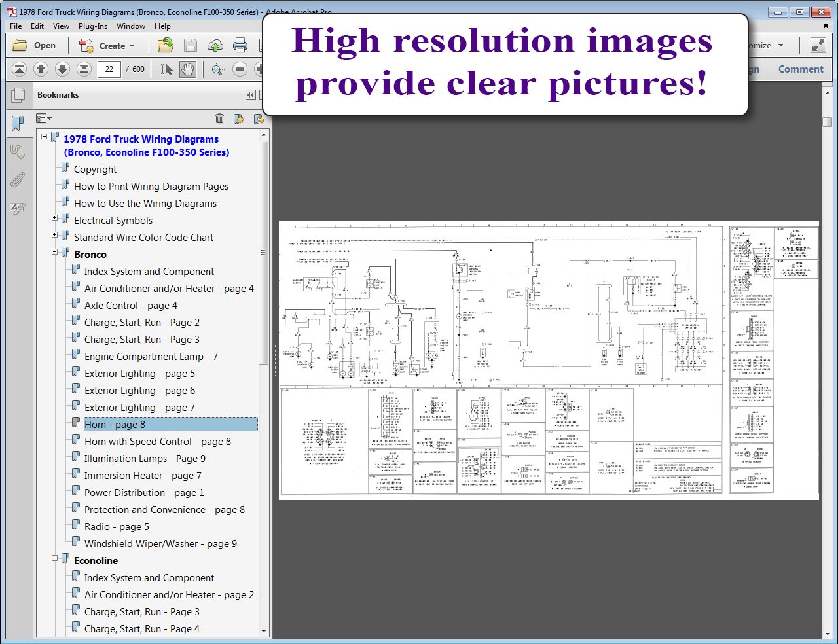Viewport: 838px width, 644px height.
Task: Toggle the Bookmarks panel button
Action: pyautogui.click(x=18, y=123)
